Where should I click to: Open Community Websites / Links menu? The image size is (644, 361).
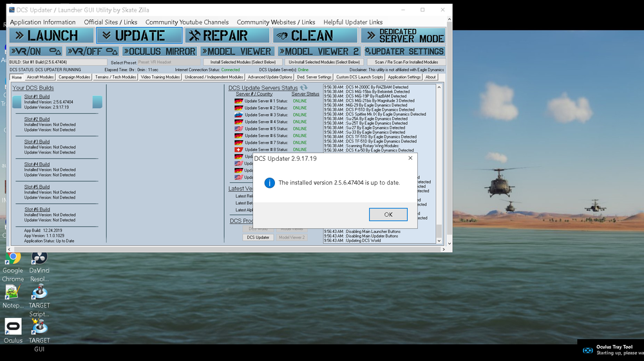[x=276, y=22]
